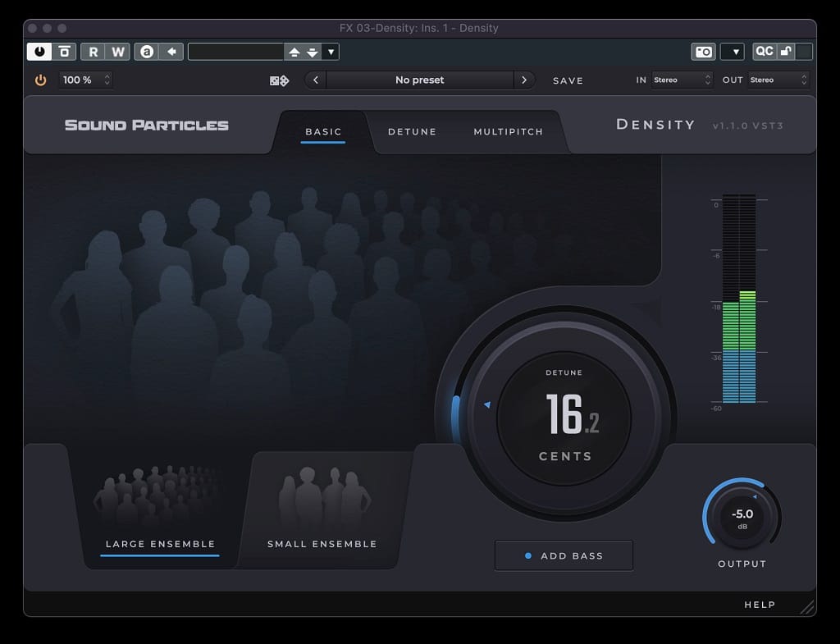Adjust the 100 % scale stepper
The height and width of the screenshot is (644, 840).
click(85, 80)
